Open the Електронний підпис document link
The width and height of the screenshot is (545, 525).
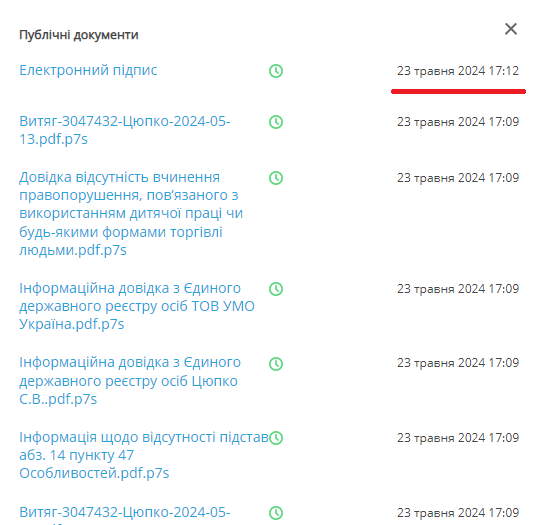tap(88, 70)
